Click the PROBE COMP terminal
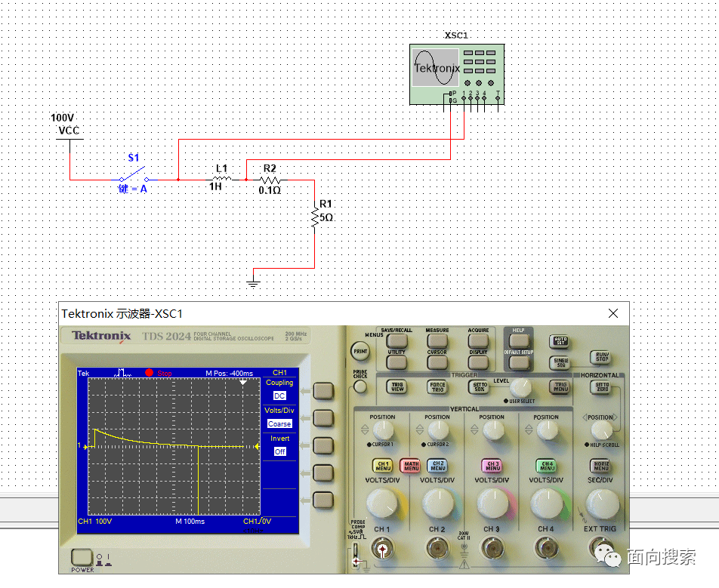This screenshot has width=719, height=588. 356,556
